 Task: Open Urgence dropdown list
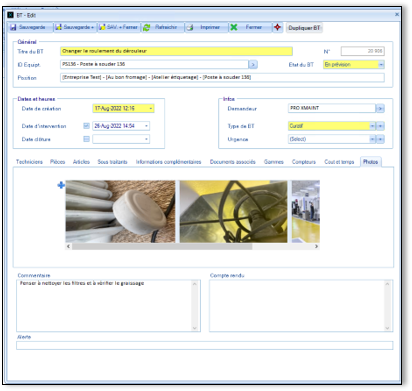(372, 139)
